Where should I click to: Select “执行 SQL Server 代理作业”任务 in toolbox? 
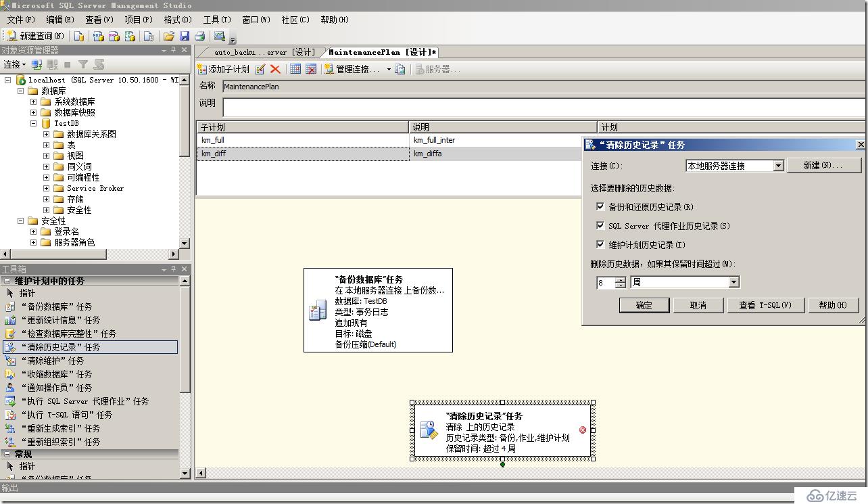click(x=90, y=401)
